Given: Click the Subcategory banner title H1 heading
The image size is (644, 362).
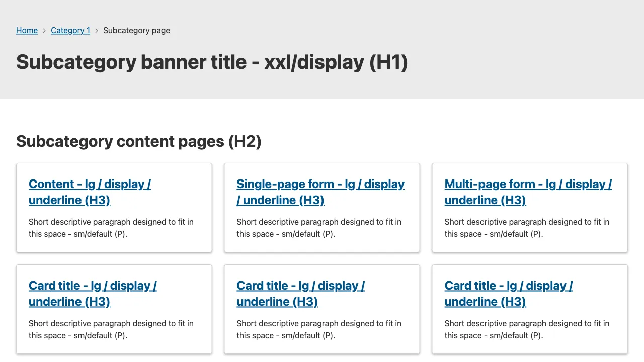Looking at the screenshot, I should (212, 62).
